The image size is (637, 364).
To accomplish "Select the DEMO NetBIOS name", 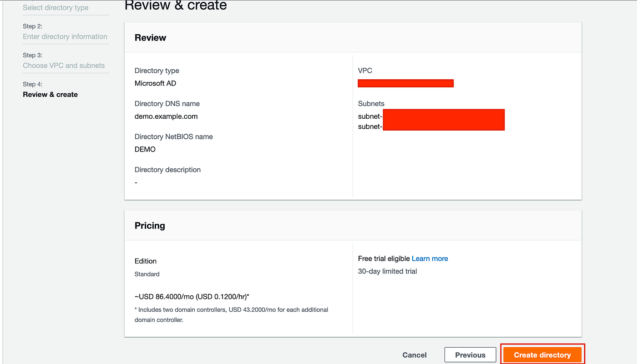I will 145,149.
